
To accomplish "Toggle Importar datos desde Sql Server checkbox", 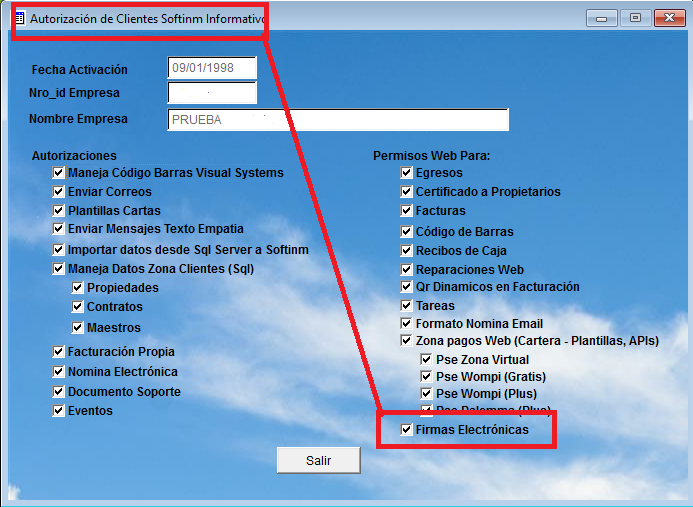I will click(x=58, y=249).
